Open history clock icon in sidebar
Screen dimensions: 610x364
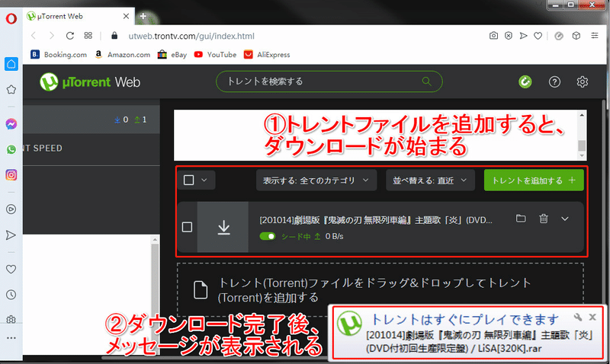tap(11, 295)
